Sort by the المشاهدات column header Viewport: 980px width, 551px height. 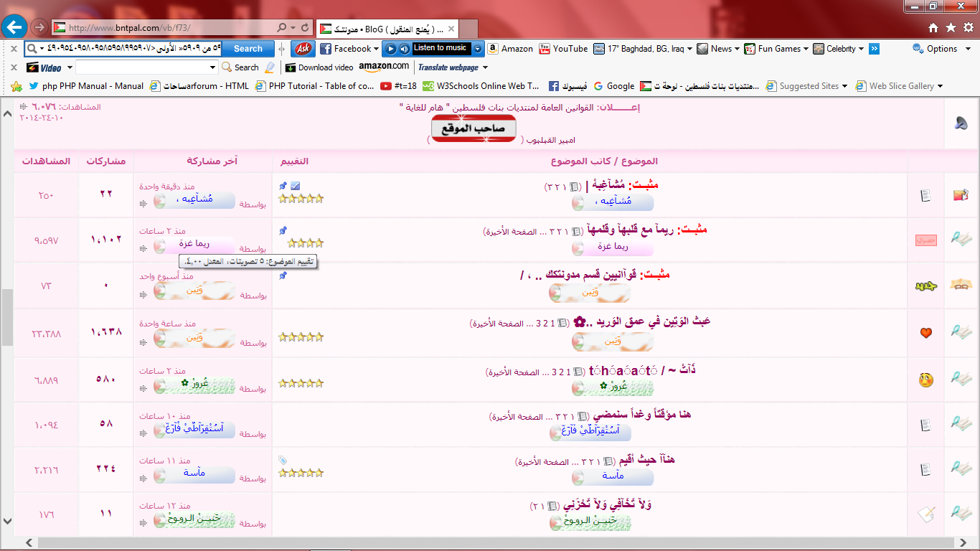click(46, 161)
